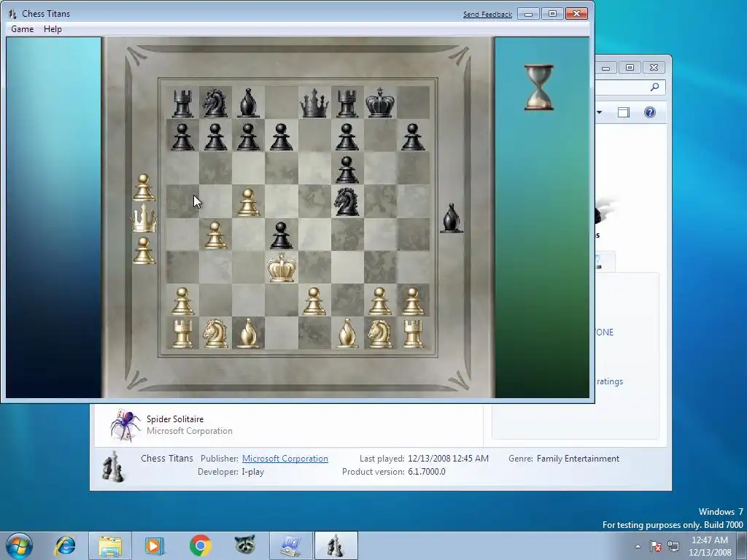Click the search magnifier in Games window

click(x=654, y=87)
